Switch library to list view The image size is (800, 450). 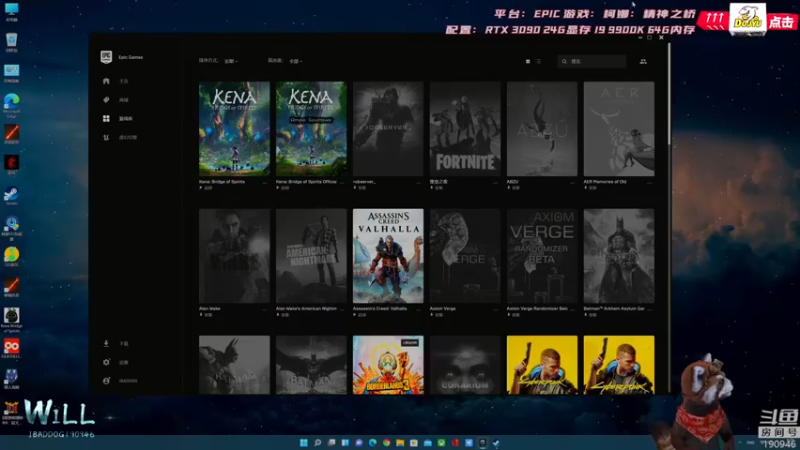tap(539, 61)
